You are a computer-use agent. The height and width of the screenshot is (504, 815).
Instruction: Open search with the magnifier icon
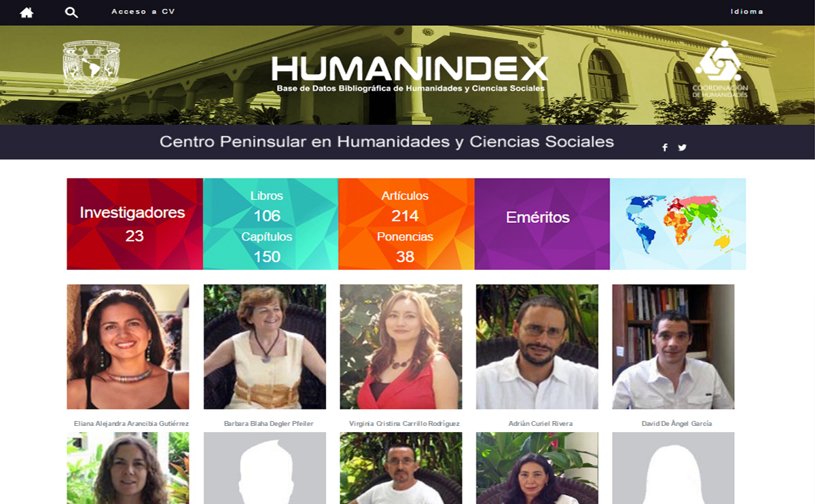[x=71, y=12]
